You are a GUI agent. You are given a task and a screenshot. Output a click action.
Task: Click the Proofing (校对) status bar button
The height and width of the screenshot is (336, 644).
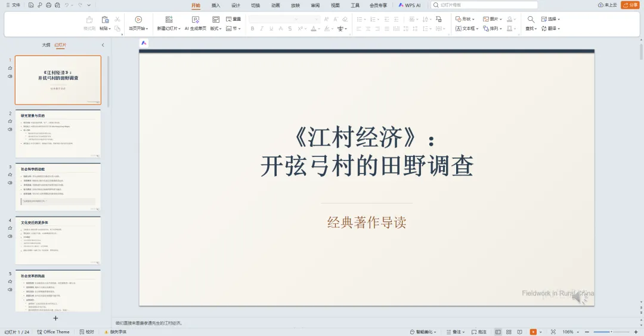[x=87, y=332]
